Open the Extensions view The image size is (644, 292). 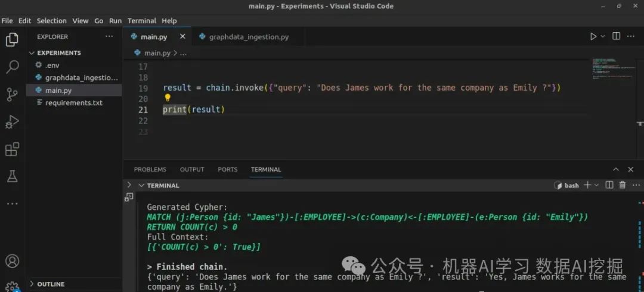[x=12, y=149]
